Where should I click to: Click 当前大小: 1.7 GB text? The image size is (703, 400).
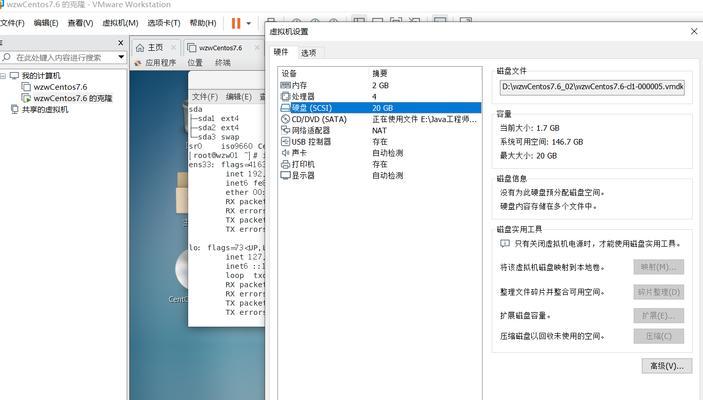point(529,128)
